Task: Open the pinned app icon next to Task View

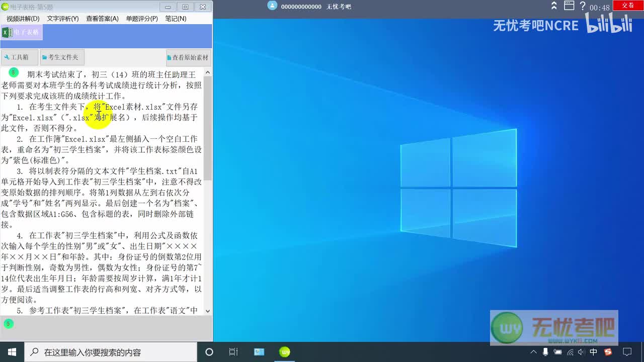Action: [x=259, y=352]
